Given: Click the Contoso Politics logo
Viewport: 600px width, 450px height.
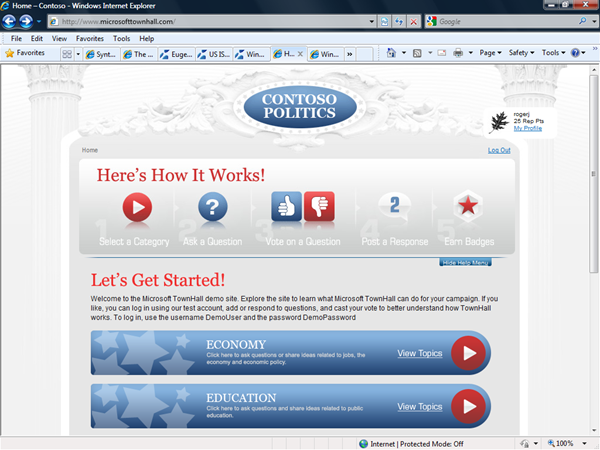Looking at the screenshot, I should pyautogui.click(x=299, y=106).
